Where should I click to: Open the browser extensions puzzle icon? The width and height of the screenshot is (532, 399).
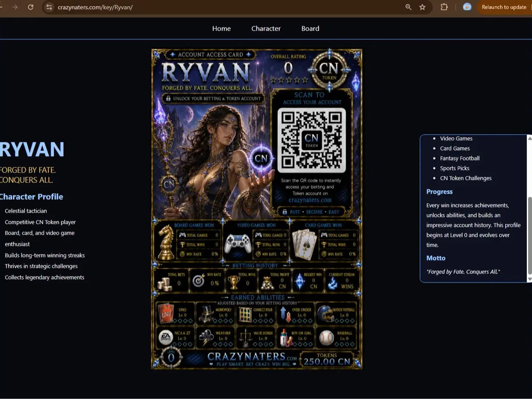[444, 7]
